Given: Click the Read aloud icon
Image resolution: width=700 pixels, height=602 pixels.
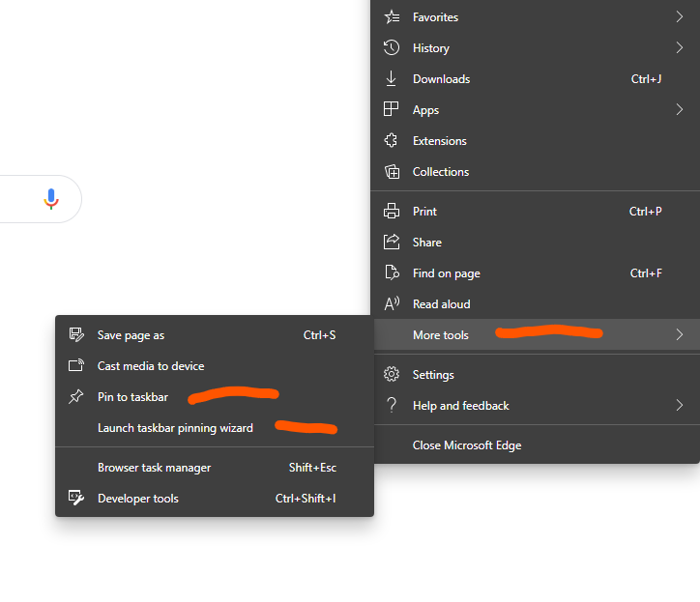Looking at the screenshot, I should tap(392, 304).
